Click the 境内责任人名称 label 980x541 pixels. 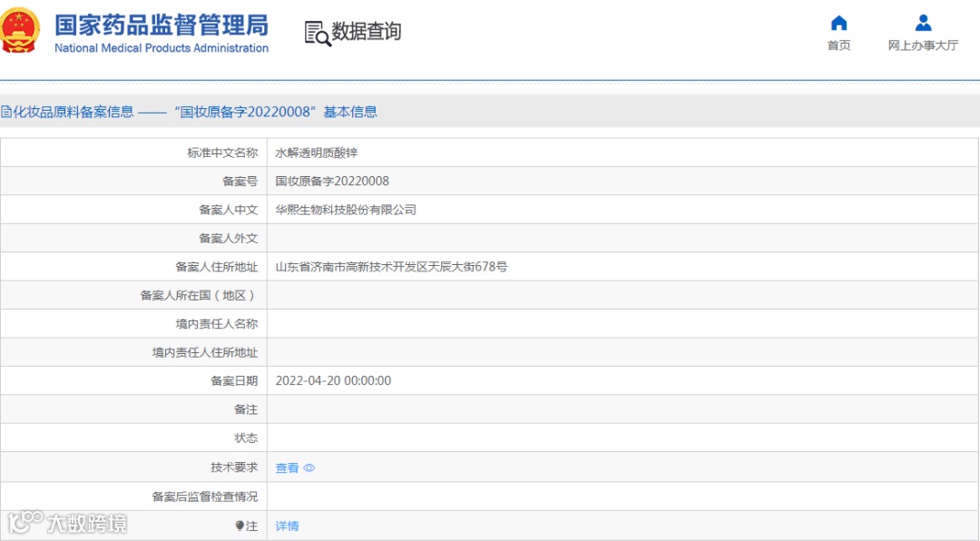pyautogui.click(x=216, y=324)
